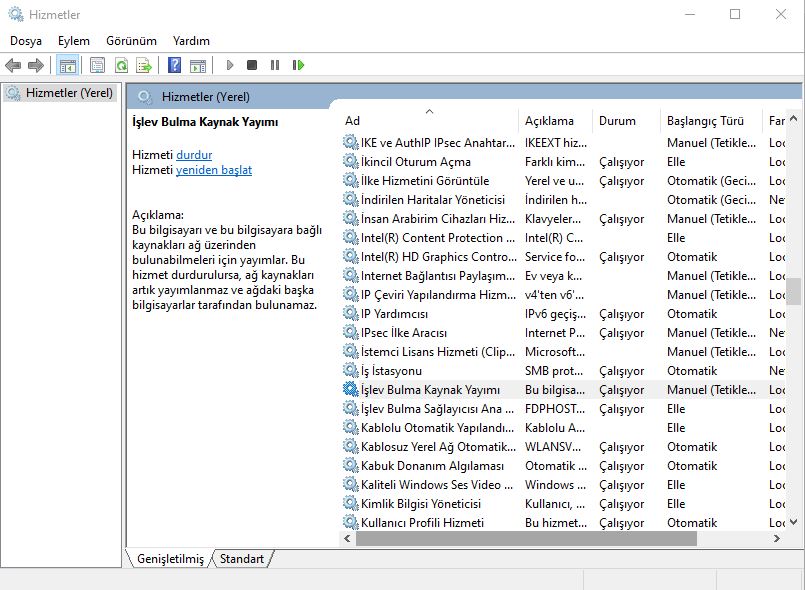Click the yeniden başlat link
This screenshot has height=590, width=805.
pyautogui.click(x=214, y=170)
